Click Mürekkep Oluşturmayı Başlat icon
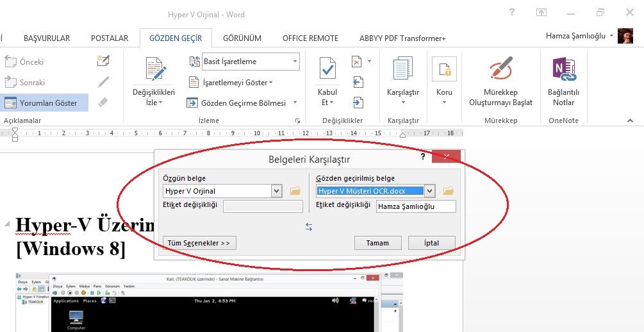The width and height of the screenshot is (644, 332). (x=501, y=68)
